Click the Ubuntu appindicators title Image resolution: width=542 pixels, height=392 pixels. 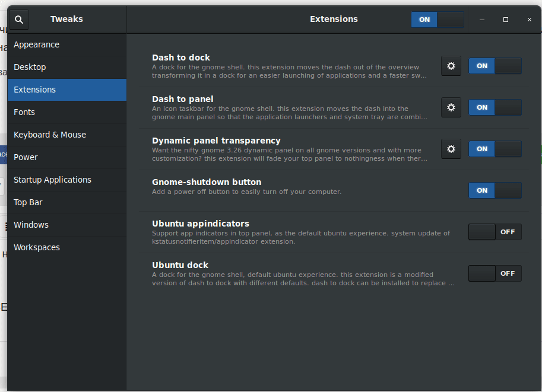pos(201,224)
